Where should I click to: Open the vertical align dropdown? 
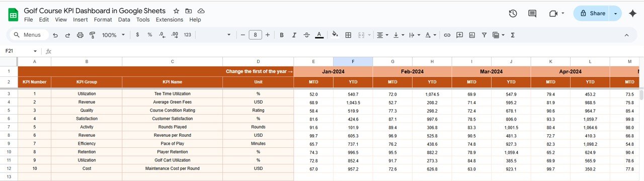click(x=398, y=35)
